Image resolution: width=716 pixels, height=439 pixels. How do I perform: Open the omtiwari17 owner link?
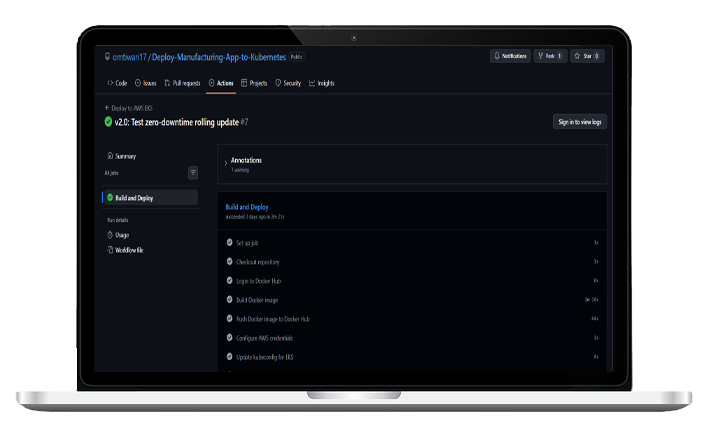pos(129,57)
